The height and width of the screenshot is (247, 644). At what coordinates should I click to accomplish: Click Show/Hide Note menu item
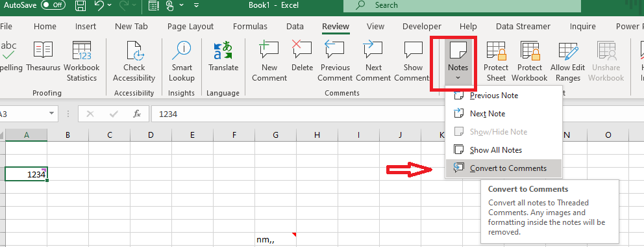tap(504, 132)
